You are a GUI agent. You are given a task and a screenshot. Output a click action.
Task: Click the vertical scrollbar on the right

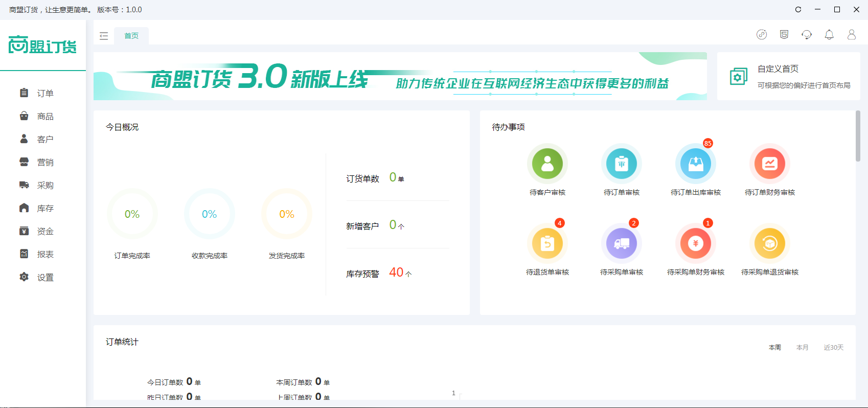[x=858, y=136]
